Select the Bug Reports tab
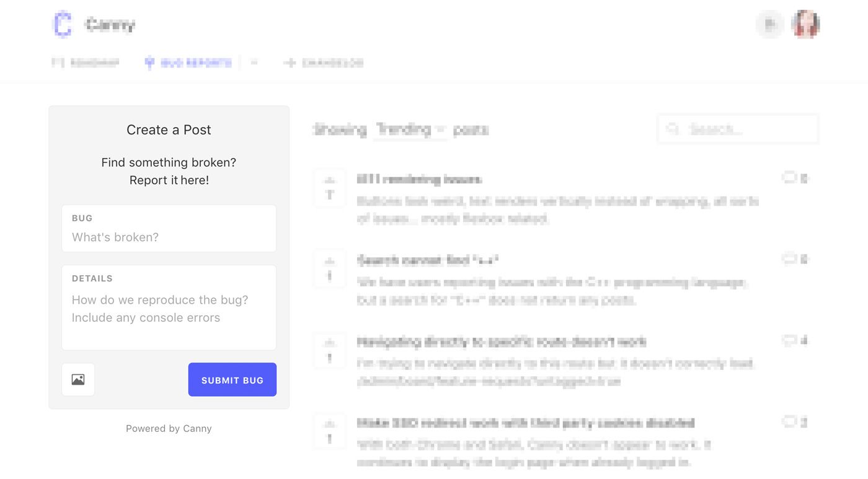The image size is (868, 479). point(188,63)
